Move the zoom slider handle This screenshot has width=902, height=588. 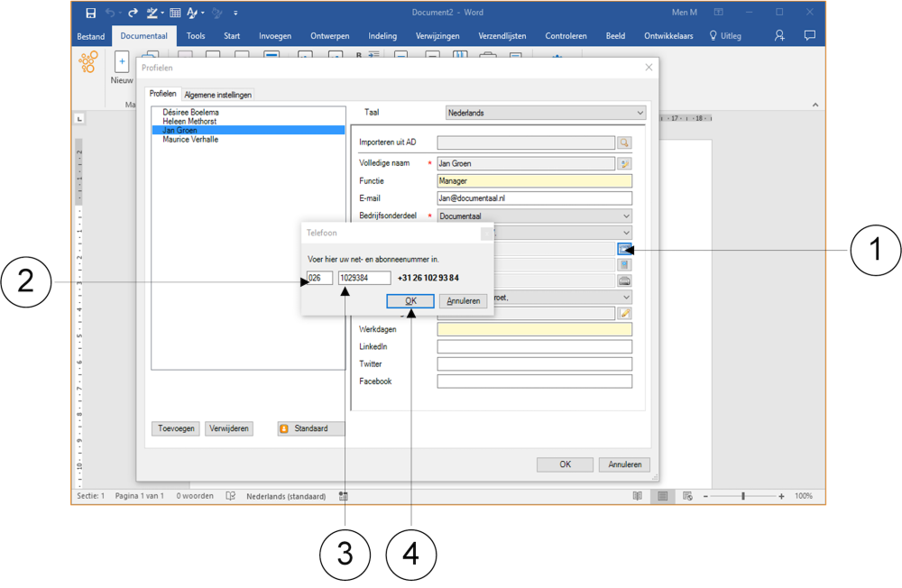pyautogui.click(x=743, y=496)
